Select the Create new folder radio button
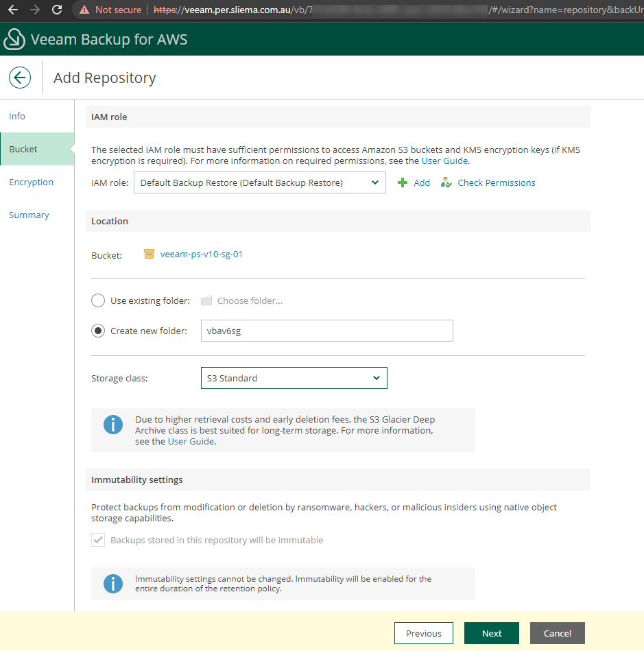The image size is (644, 651). (x=98, y=331)
